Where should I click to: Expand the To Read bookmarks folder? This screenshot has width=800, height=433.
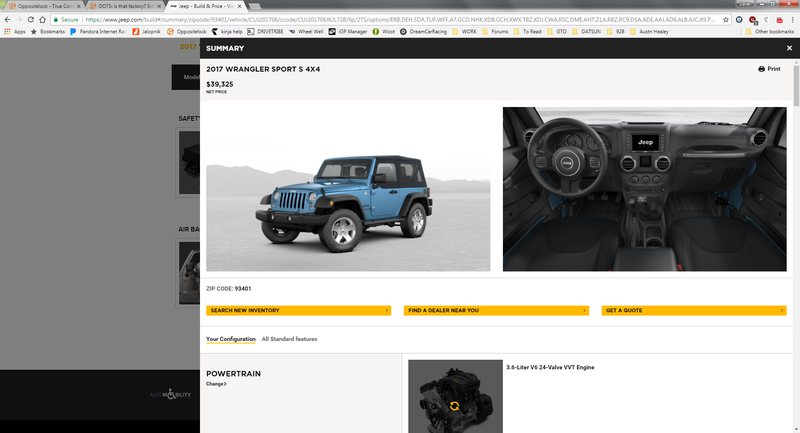pyautogui.click(x=528, y=32)
